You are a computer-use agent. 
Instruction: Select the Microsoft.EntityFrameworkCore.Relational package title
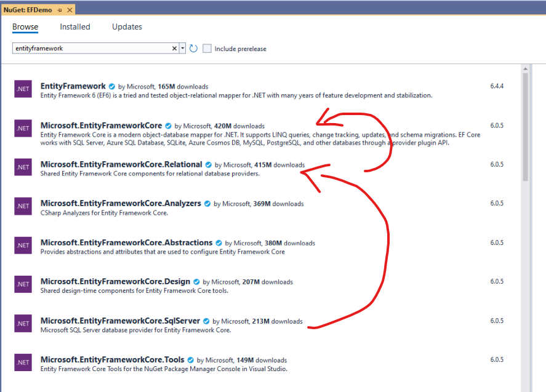[x=121, y=164]
